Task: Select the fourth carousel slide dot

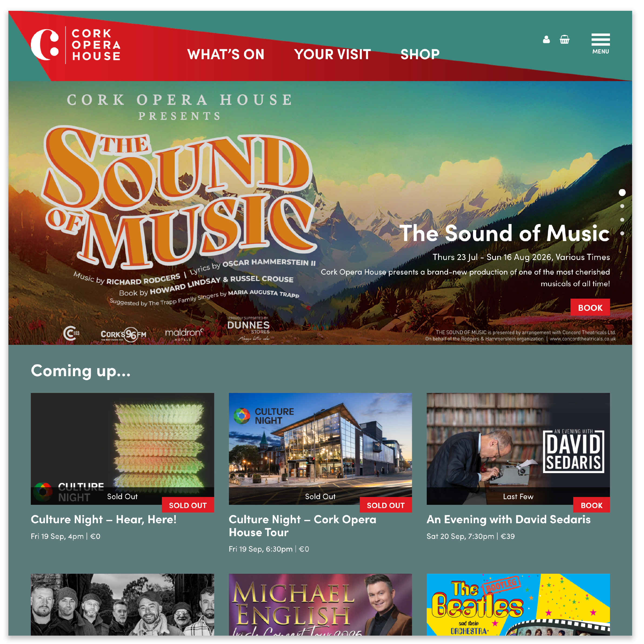Action: [622, 233]
